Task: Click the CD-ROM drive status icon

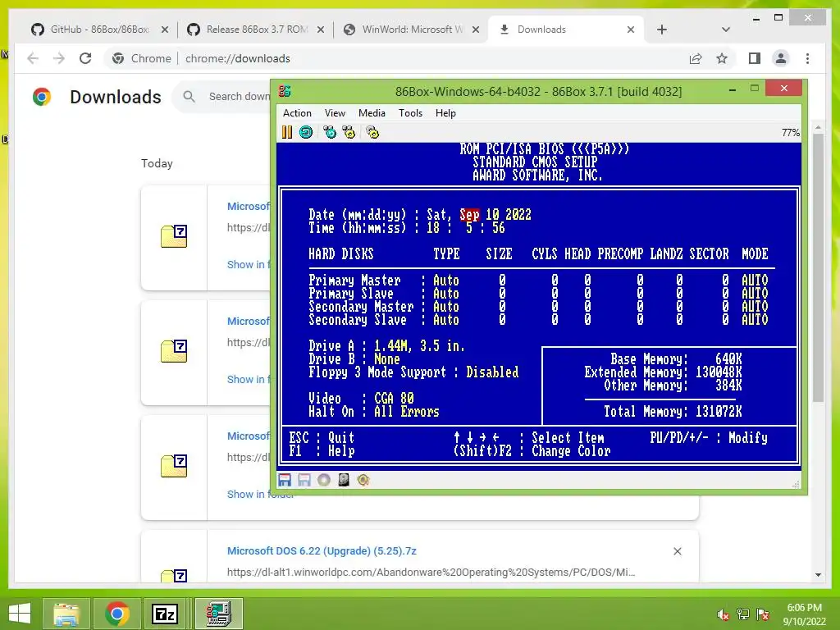Action: [323, 480]
